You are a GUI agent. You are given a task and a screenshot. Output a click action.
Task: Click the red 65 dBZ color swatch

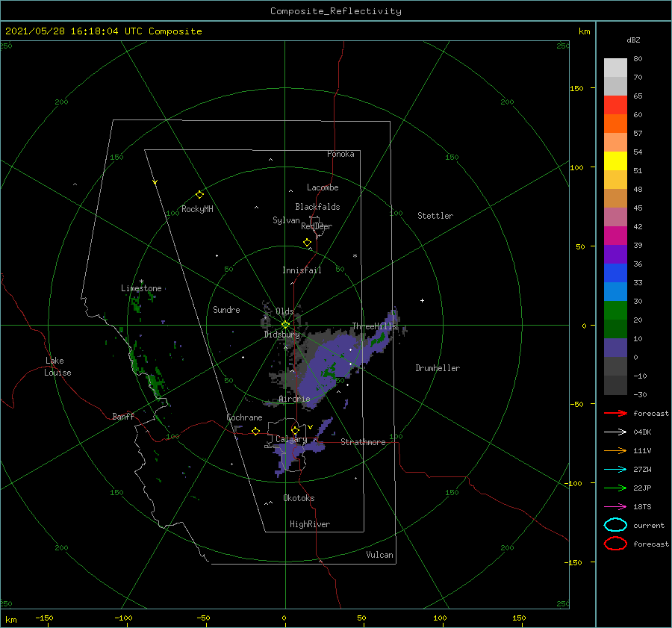tap(615, 105)
